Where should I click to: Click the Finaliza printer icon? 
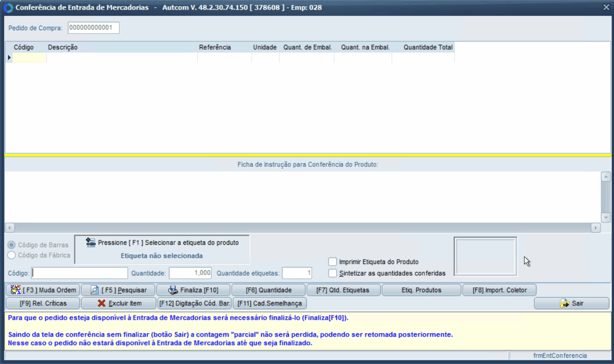pos(173,290)
